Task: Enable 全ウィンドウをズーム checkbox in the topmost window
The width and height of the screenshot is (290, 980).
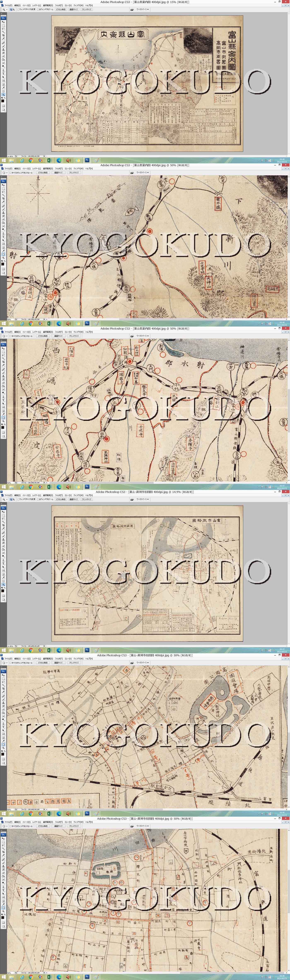Action: point(38,9)
